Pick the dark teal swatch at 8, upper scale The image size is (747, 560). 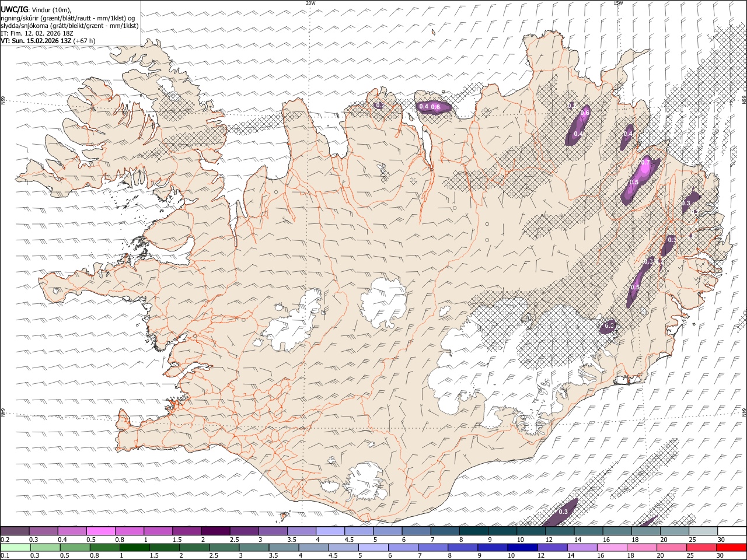point(474,531)
